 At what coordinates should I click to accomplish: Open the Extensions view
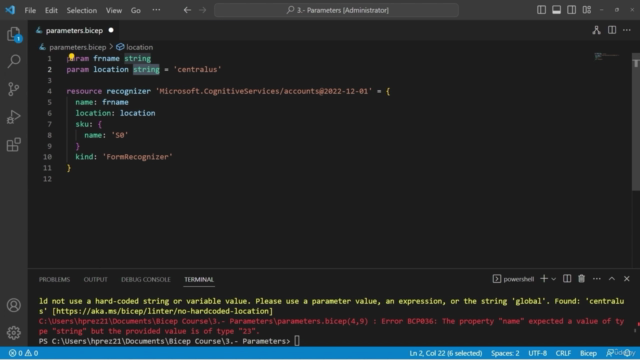[x=13, y=144]
